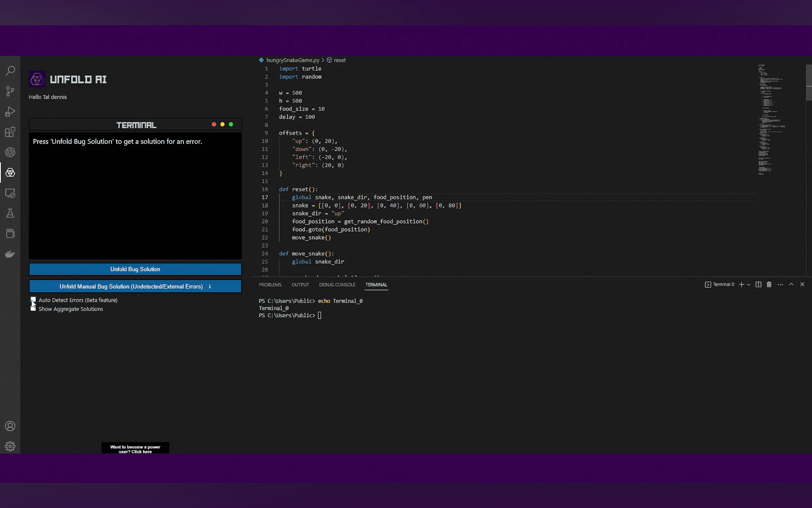The width and height of the screenshot is (812, 508).
Task: Open Source Control in activity bar
Action: click(x=10, y=91)
